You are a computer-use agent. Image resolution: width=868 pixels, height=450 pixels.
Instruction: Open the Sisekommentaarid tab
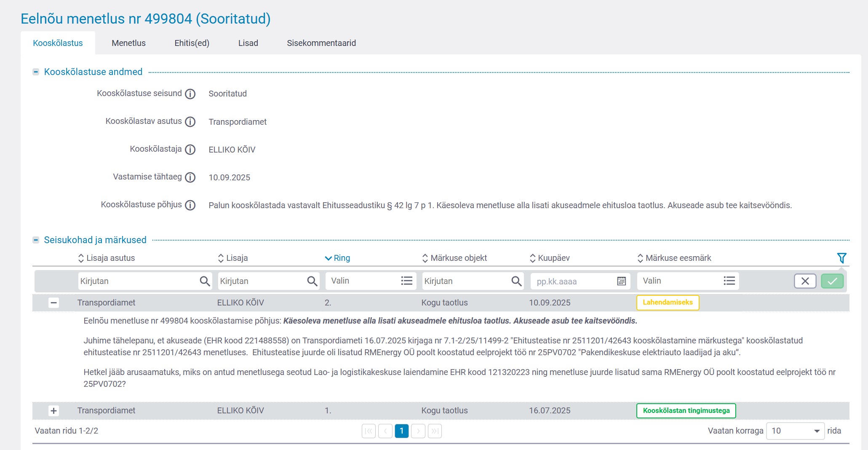[x=321, y=43]
